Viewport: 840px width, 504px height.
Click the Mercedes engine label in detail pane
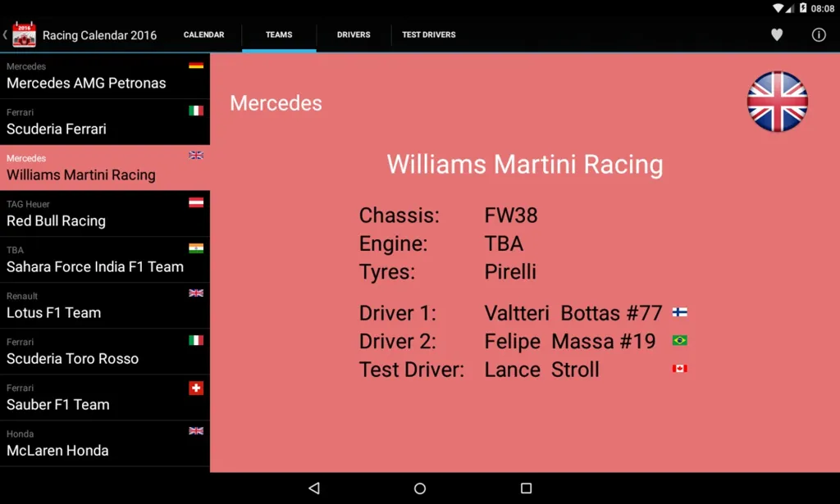tap(276, 103)
